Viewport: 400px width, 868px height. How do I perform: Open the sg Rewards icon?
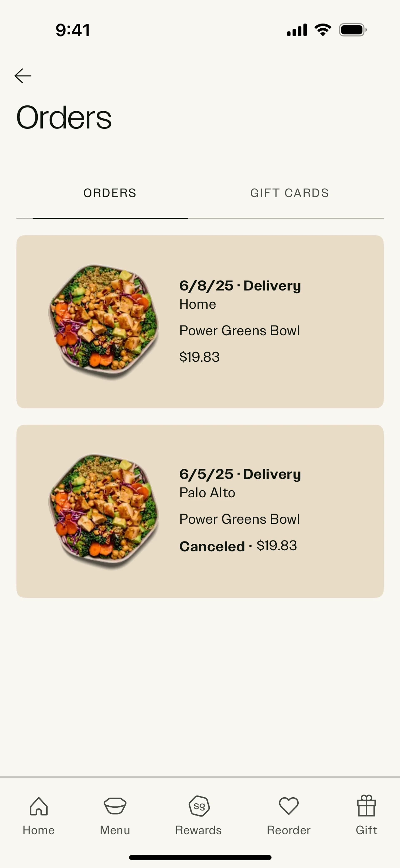pyautogui.click(x=199, y=806)
